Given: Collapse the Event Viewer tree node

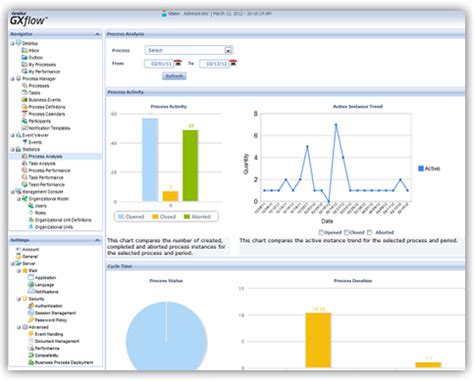Looking at the screenshot, I should [x=13, y=135].
